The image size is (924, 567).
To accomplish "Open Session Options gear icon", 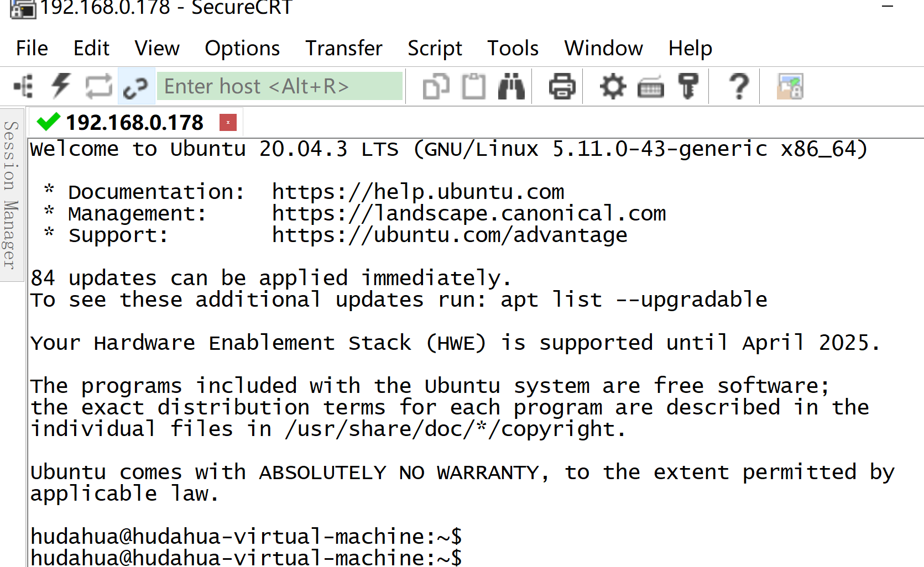I will click(613, 87).
